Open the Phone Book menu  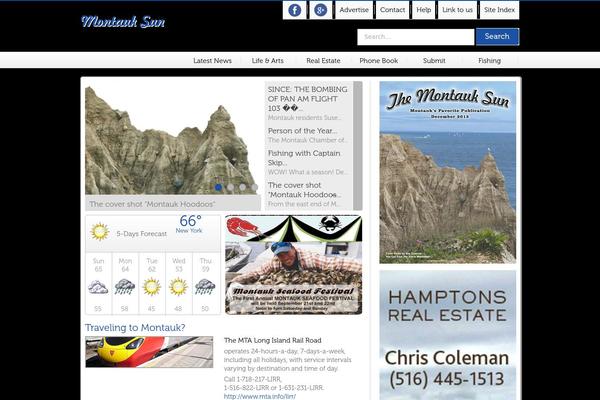pyautogui.click(x=378, y=60)
